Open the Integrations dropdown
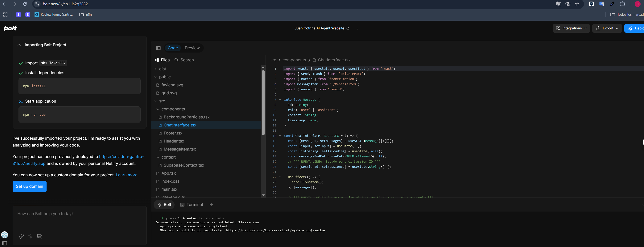Screen dimensions: 644x247 tap(571, 28)
